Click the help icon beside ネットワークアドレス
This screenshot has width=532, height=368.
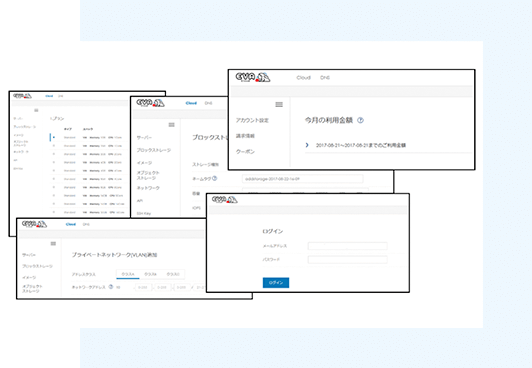(111, 287)
